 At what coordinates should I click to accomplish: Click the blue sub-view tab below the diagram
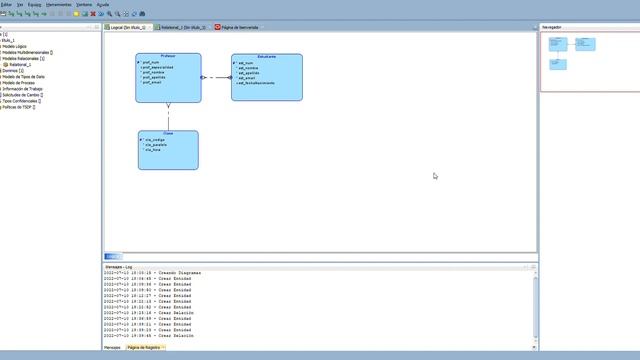pyautogui.click(x=113, y=257)
